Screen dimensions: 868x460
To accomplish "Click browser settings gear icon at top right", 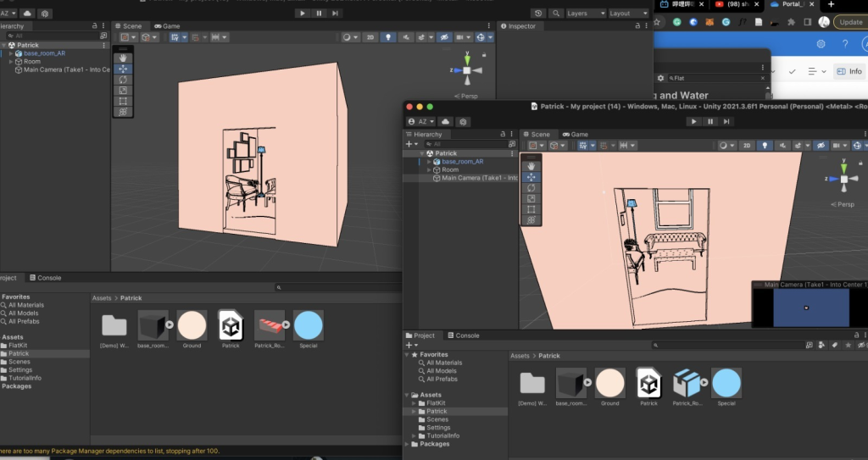I will pos(821,44).
